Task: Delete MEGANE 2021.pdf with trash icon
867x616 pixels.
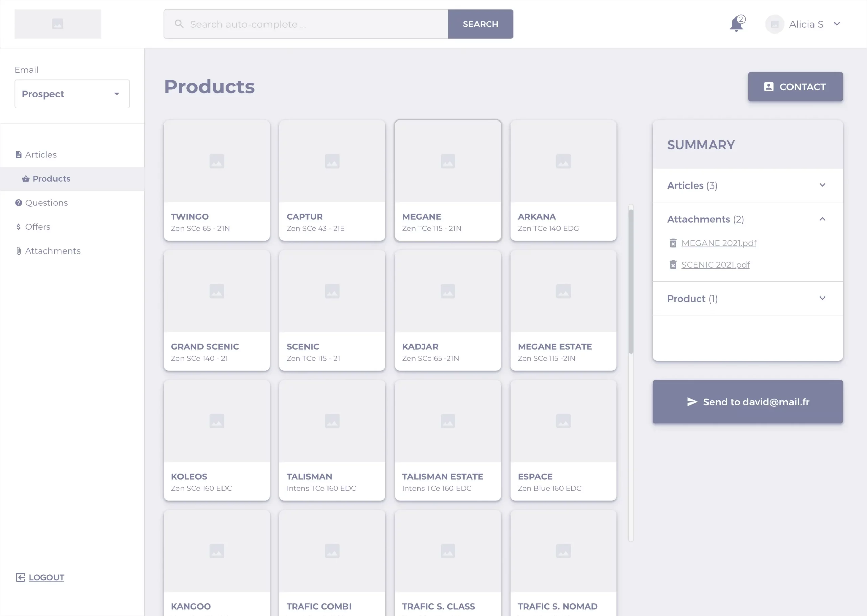Action: (x=673, y=243)
